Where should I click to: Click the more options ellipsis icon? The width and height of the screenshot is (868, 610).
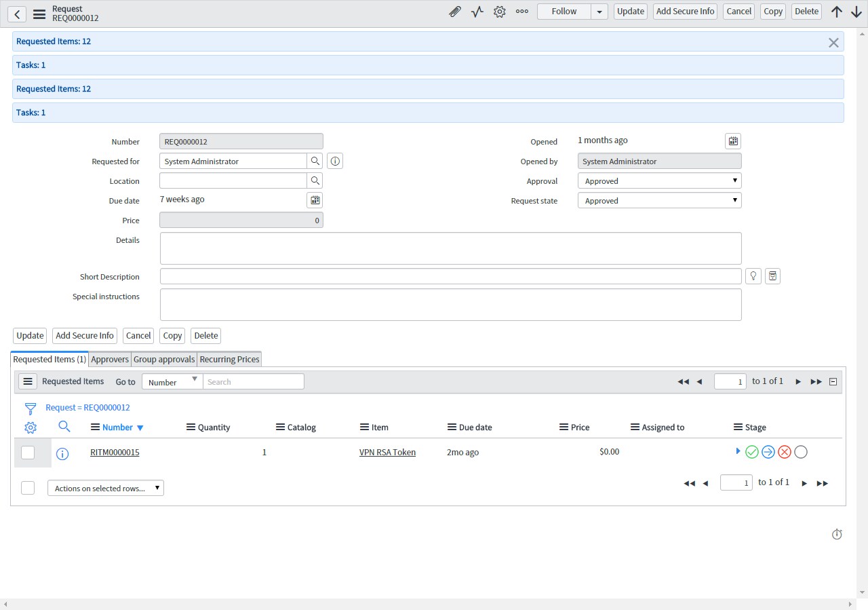coord(522,12)
